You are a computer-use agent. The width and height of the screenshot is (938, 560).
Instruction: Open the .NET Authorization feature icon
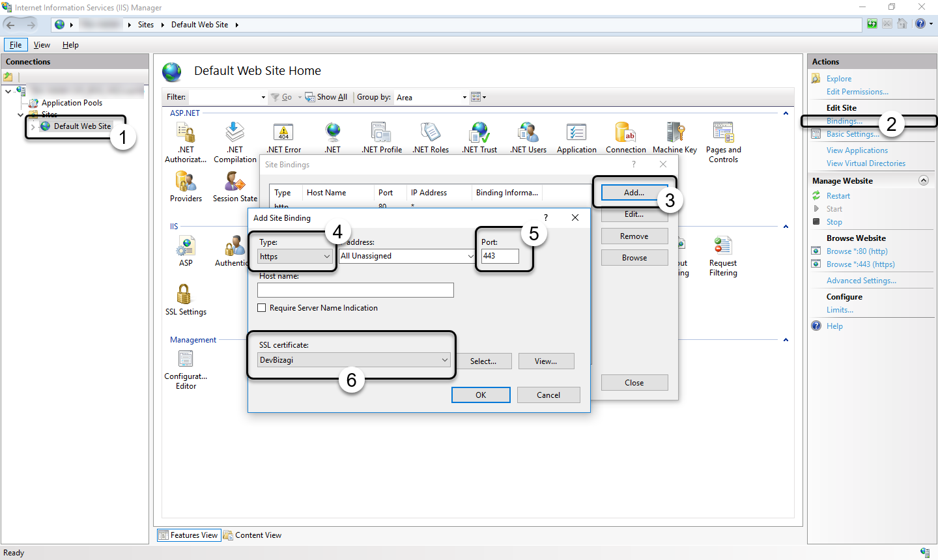click(x=186, y=133)
